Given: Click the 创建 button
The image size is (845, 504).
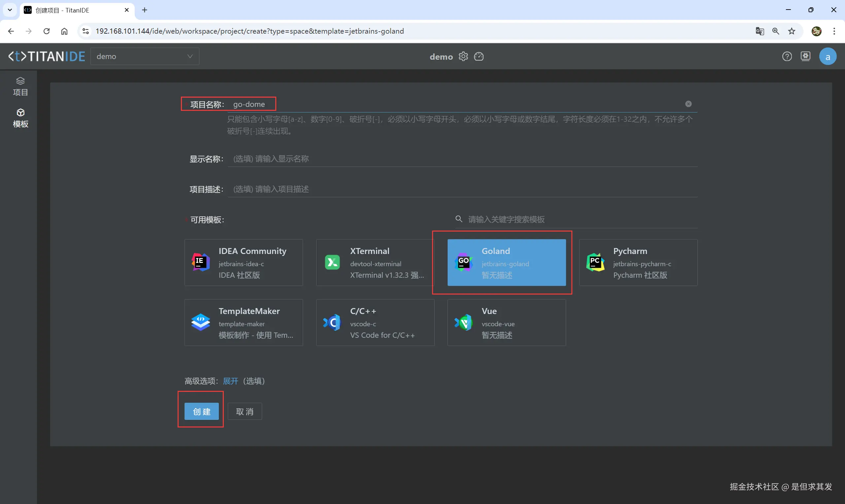Looking at the screenshot, I should tap(201, 412).
